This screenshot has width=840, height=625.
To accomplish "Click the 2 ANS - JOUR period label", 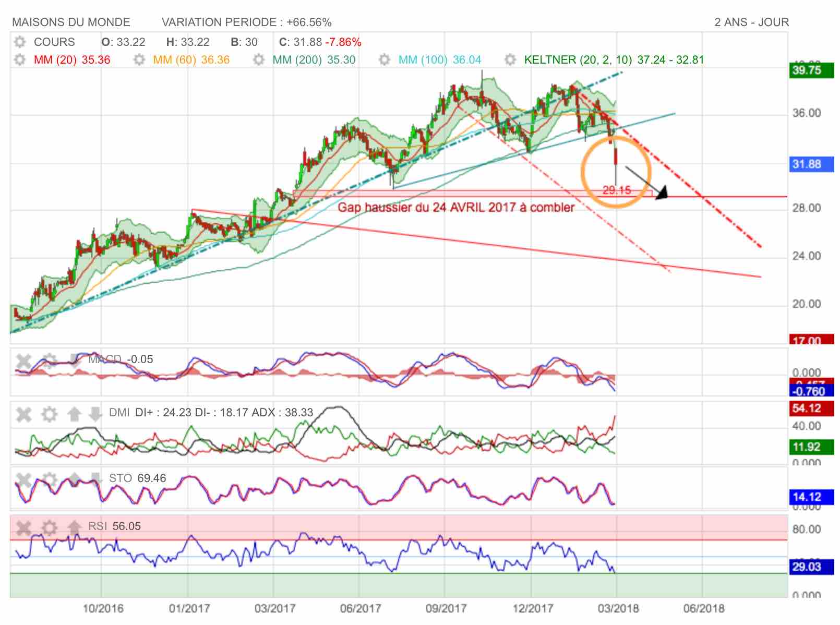I will [751, 22].
